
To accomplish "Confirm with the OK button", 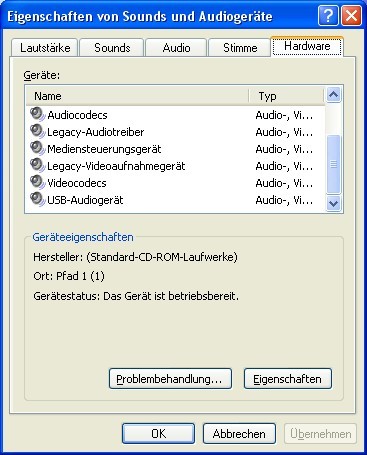I will pos(158,434).
